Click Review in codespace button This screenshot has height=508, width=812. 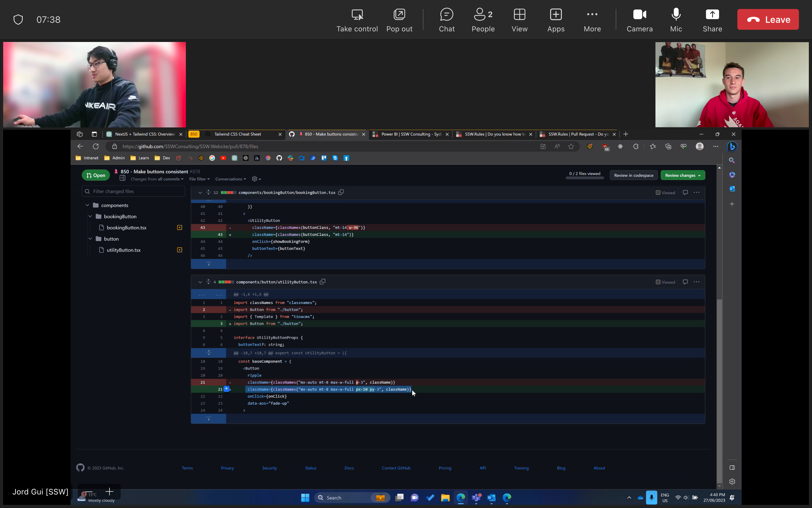coord(633,175)
